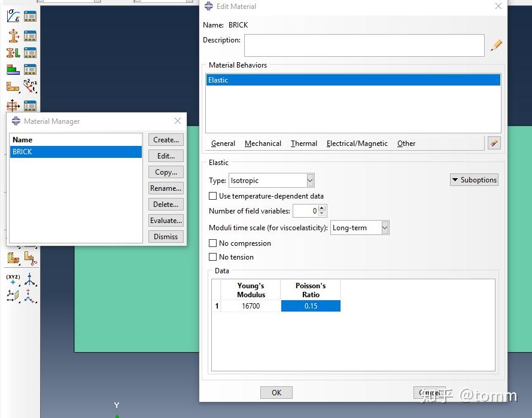
Task: Open the Electrical/Magnetic behavior menu
Action: (x=357, y=143)
